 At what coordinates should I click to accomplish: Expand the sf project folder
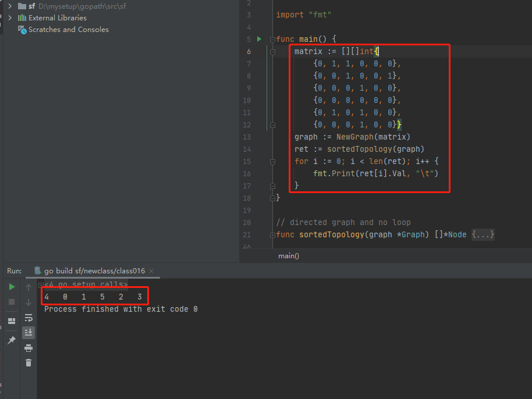(x=10, y=6)
